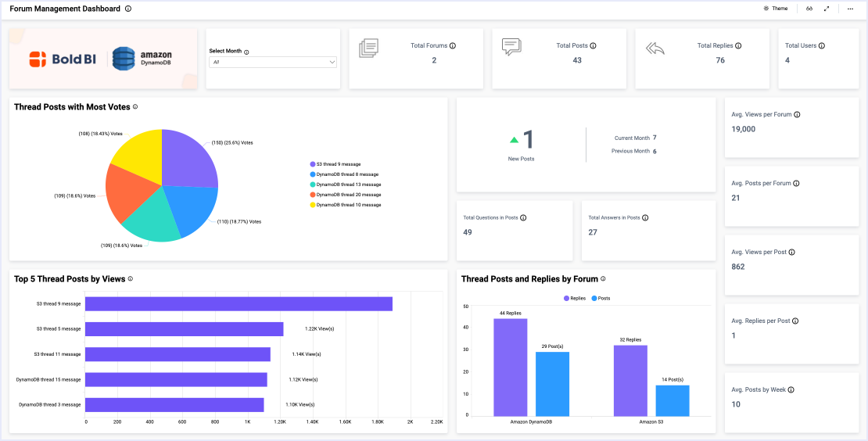The image size is (868, 441).
Task: Enter fullscreen with the expand arrows icon
Action: [827, 9]
